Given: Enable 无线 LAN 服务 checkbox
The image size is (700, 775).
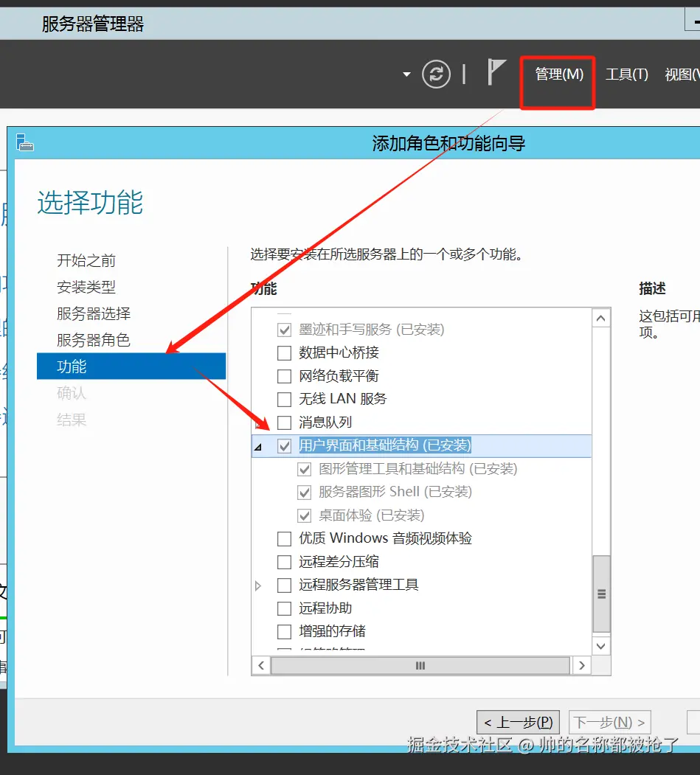Looking at the screenshot, I should click(284, 399).
